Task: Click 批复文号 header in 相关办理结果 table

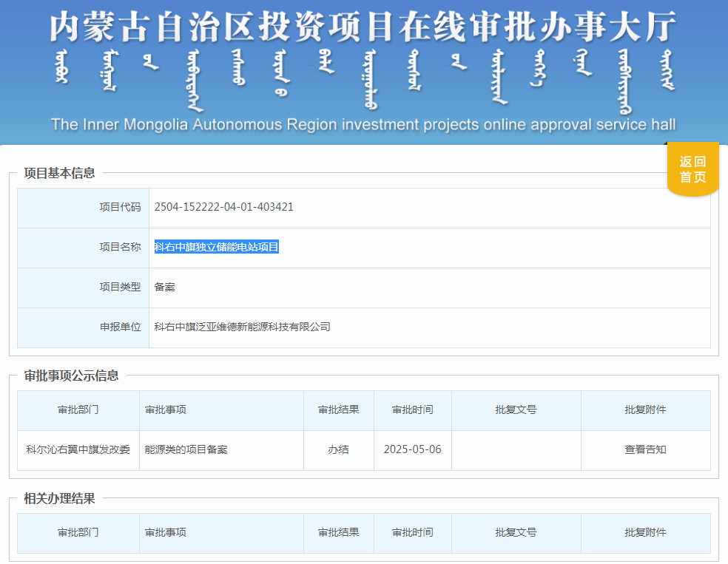Action: (516, 532)
